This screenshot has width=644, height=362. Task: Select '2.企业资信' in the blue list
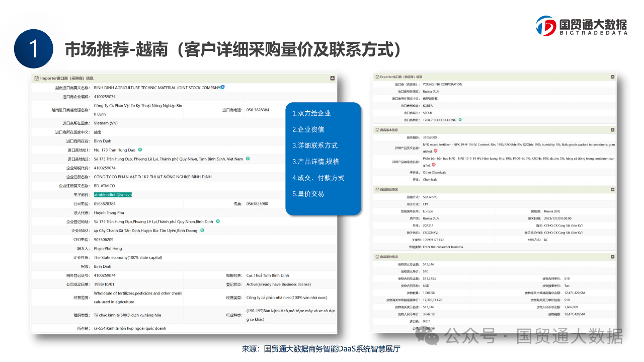[x=308, y=129]
